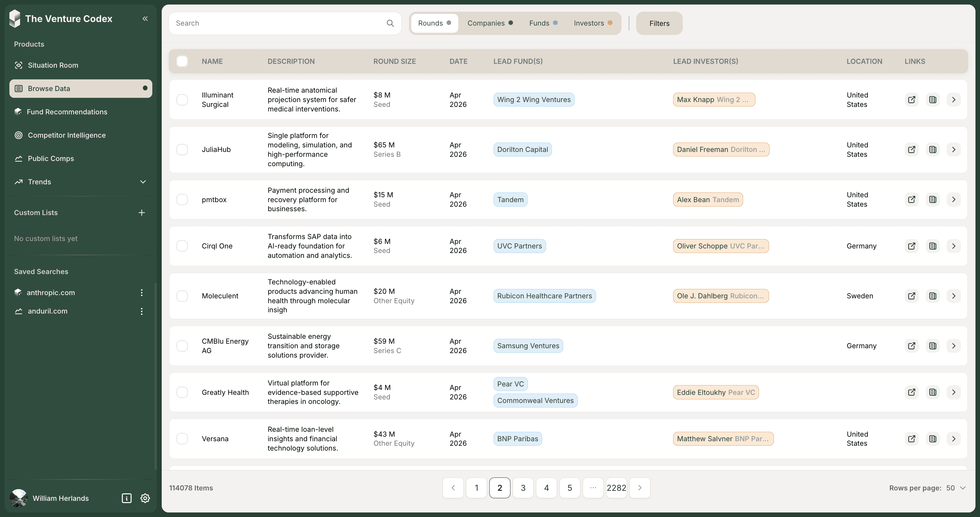
Task: Open the Rows per page dropdown
Action: [x=956, y=488]
